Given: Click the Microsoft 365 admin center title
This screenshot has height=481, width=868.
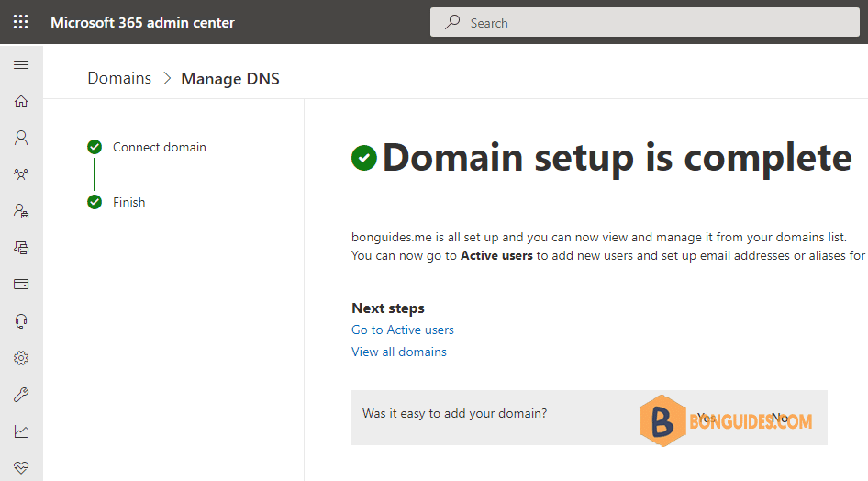Looking at the screenshot, I should pyautogui.click(x=142, y=23).
